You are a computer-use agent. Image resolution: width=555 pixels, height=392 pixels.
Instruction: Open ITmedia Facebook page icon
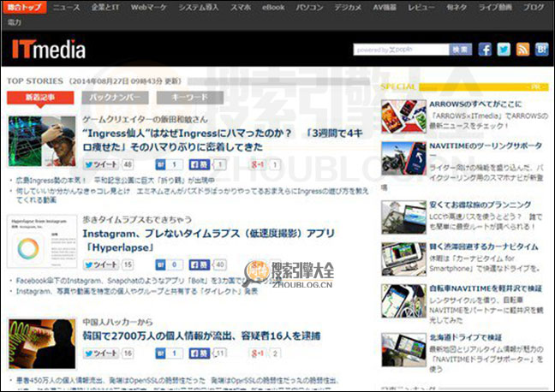click(485, 50)
